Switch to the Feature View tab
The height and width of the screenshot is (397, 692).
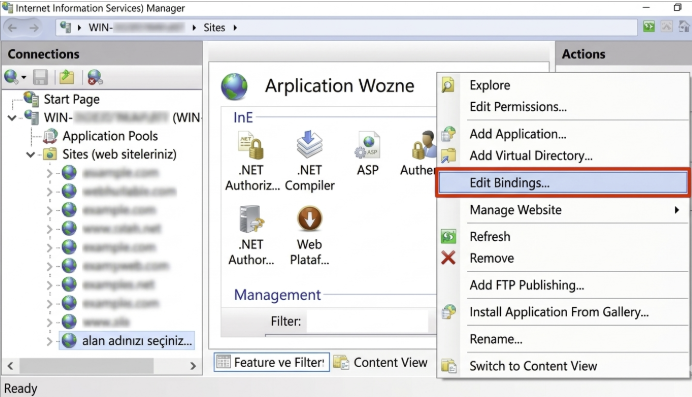coord(272,362)
